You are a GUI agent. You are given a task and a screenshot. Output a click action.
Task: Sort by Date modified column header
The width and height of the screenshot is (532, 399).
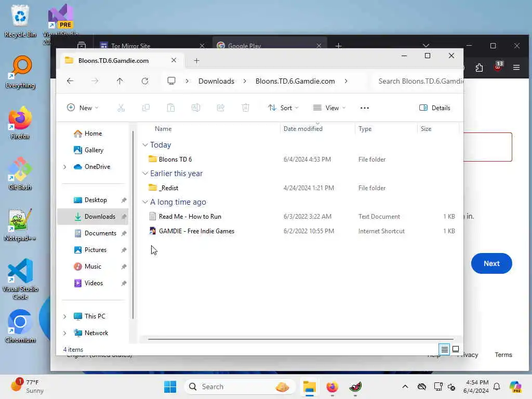tap(303, 129)
